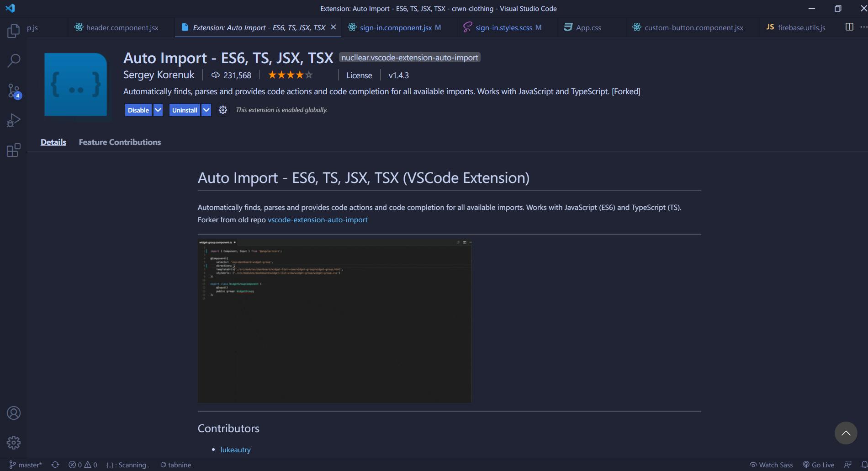868x471 pixels.
Task: Open notifications bell in status bar
Action: 864,465
